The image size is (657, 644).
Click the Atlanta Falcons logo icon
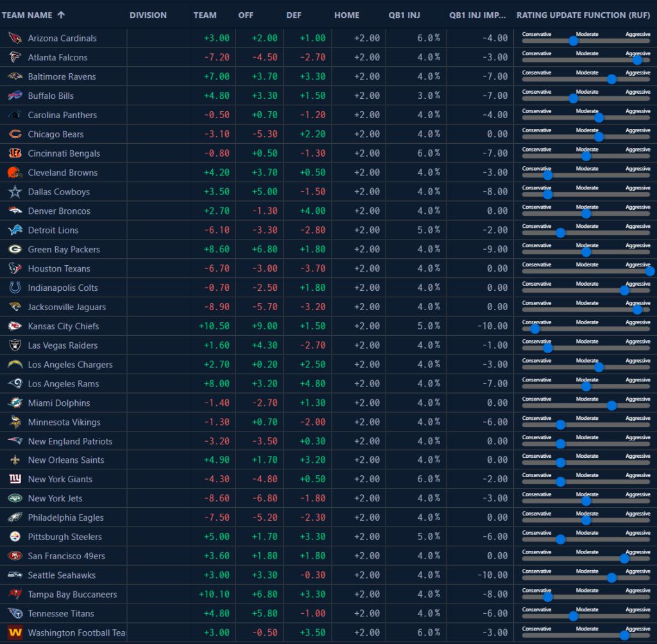pyautogui.click(x=15, y=57)
